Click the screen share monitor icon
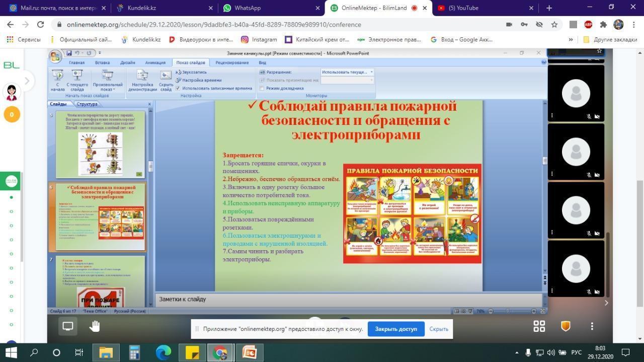 (x=68, y=326)
